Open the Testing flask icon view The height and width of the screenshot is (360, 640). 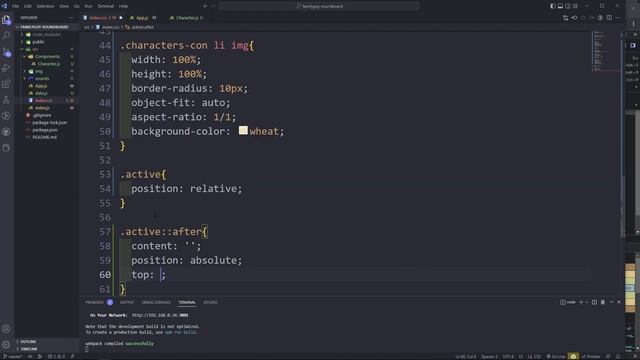pyautogui.click(x=6, y=100)
